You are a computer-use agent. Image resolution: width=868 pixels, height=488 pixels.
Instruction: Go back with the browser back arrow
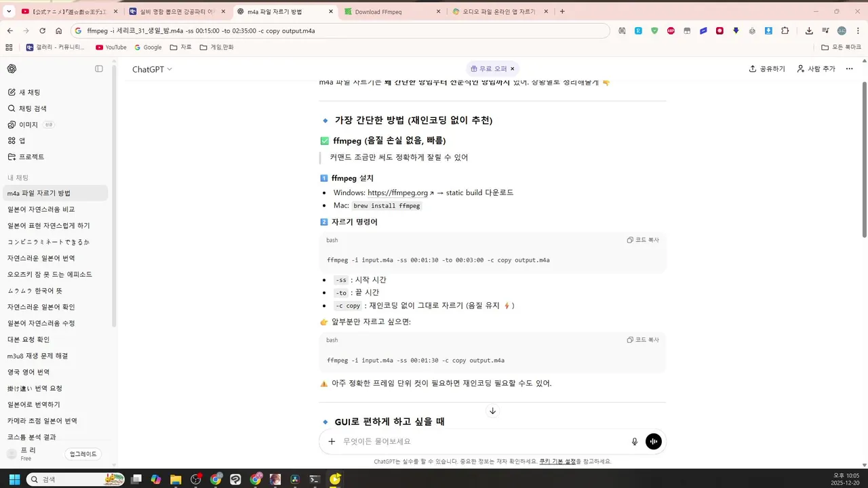click(9, 30)
